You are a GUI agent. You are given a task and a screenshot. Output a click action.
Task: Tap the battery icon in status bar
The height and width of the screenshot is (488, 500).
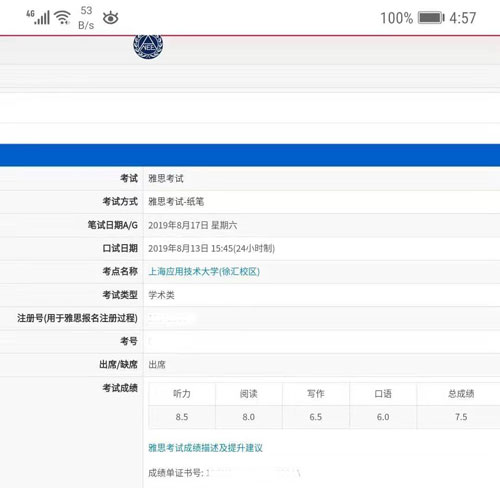coord(431,18)
